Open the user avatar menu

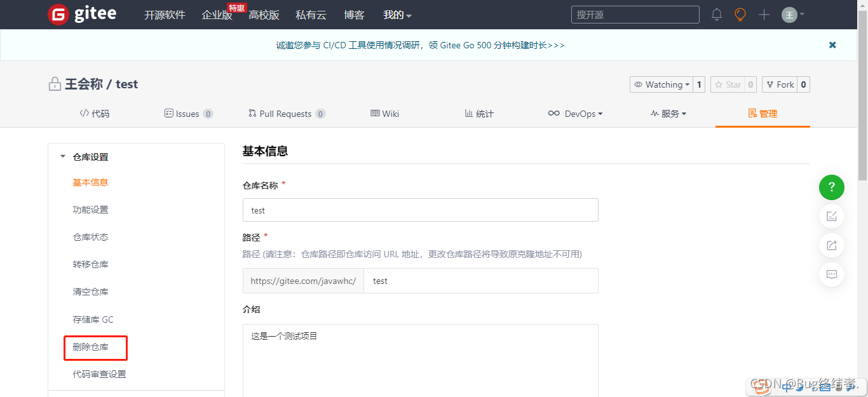click(x=790, y=14)
